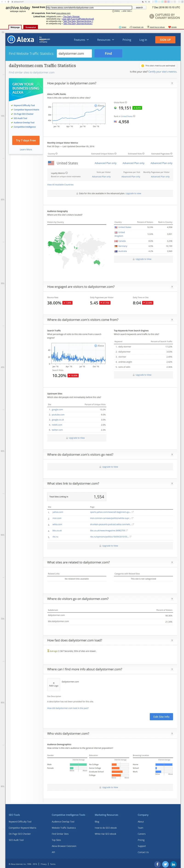The height and width of the screenshot is (868, 184).
Task: Click the info icon next to Estimated Visits
Action: click(143, 154)
